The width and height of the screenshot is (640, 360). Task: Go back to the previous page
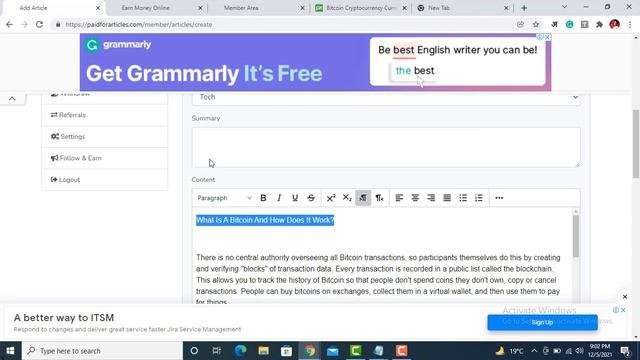click(x=9, y=24)
